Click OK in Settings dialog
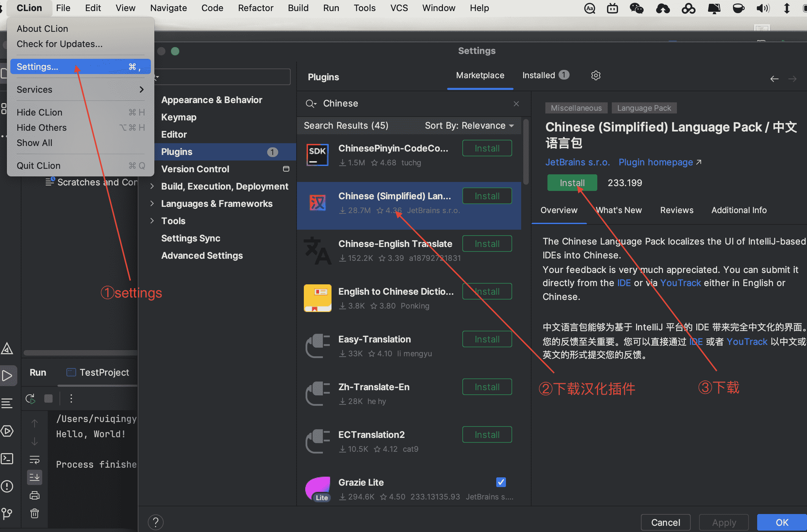The image size is (807, 532). coord(782,522)
